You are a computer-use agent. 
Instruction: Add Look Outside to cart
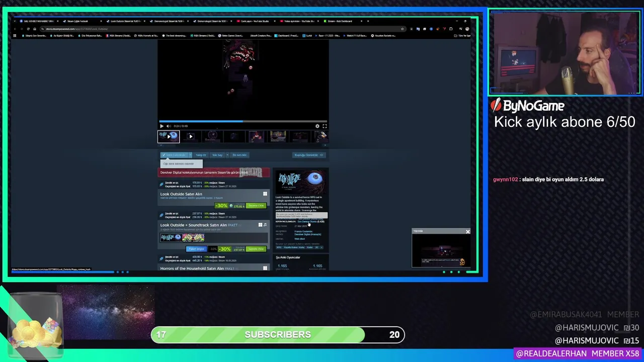click(x=256, y=206)
